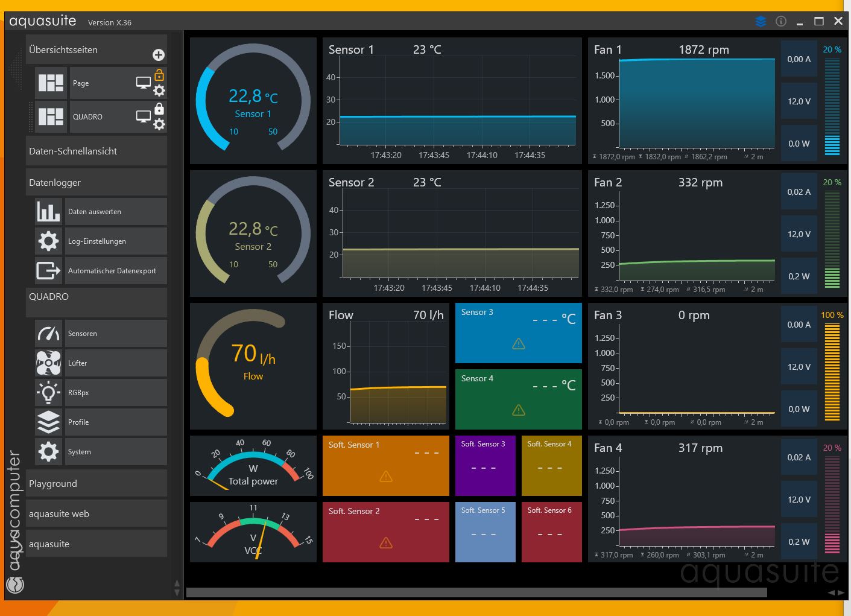Click the Sensor 1 circular gauge

click(x=253, y=100)
